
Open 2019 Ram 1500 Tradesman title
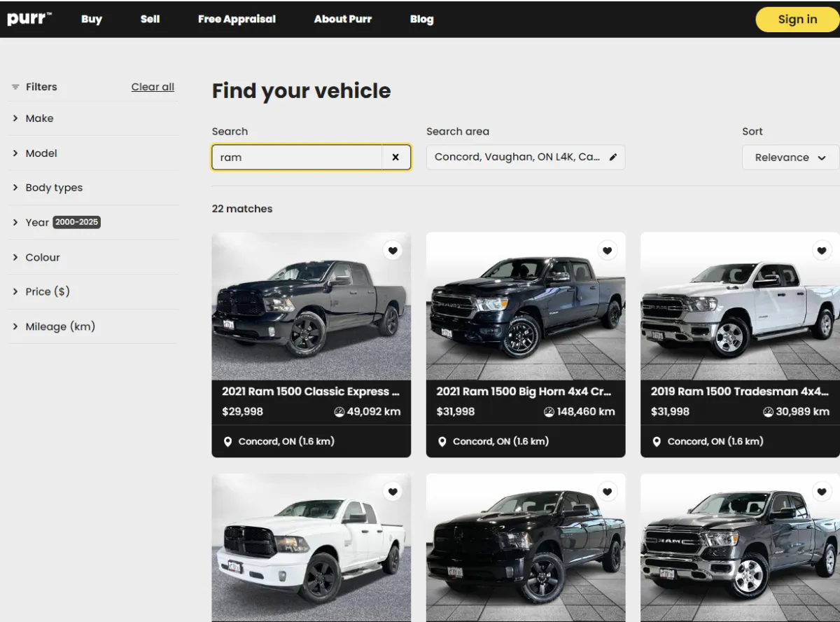pos(739,392)
